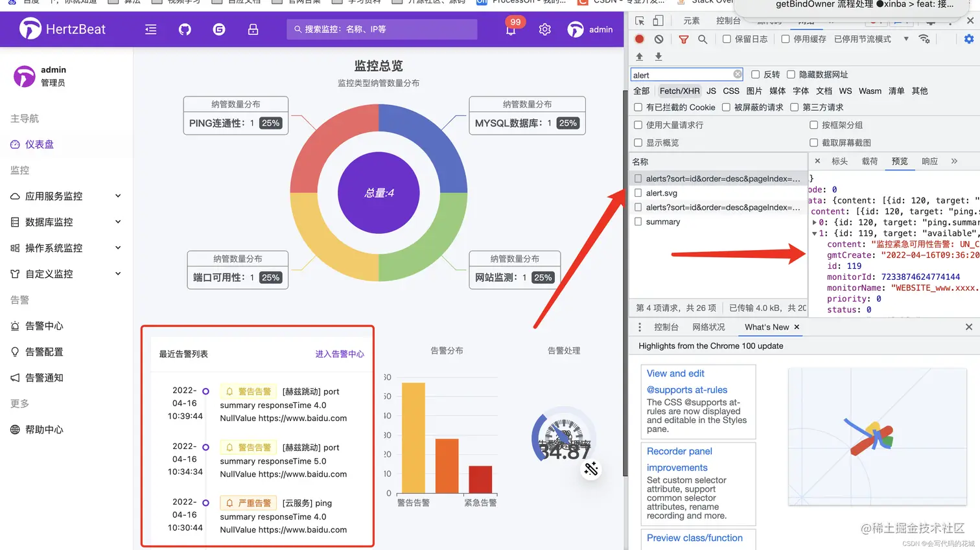Stop recording network log red button
The width and height of the screenshot is (980, 550).
coord(640,39)
